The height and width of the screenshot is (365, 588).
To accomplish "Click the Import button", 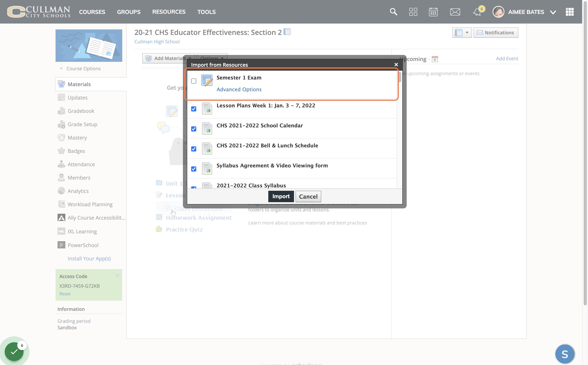I will [281, 196].
